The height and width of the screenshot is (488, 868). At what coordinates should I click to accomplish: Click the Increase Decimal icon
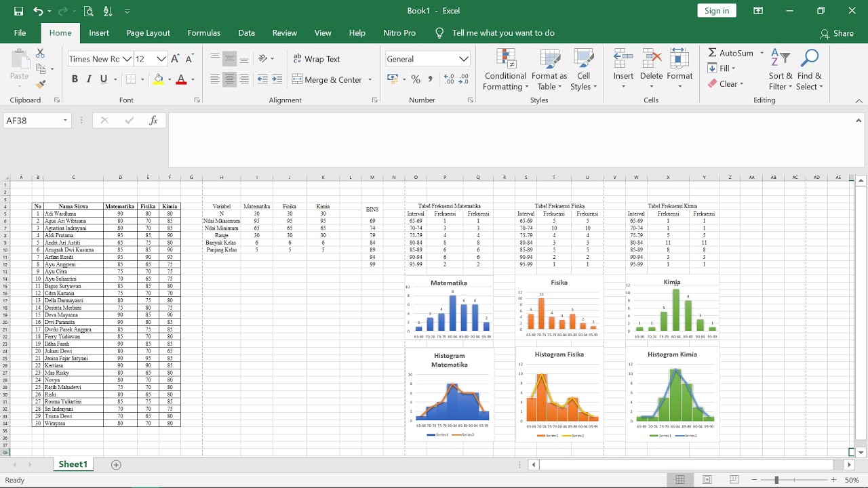[x=449, y=79]
